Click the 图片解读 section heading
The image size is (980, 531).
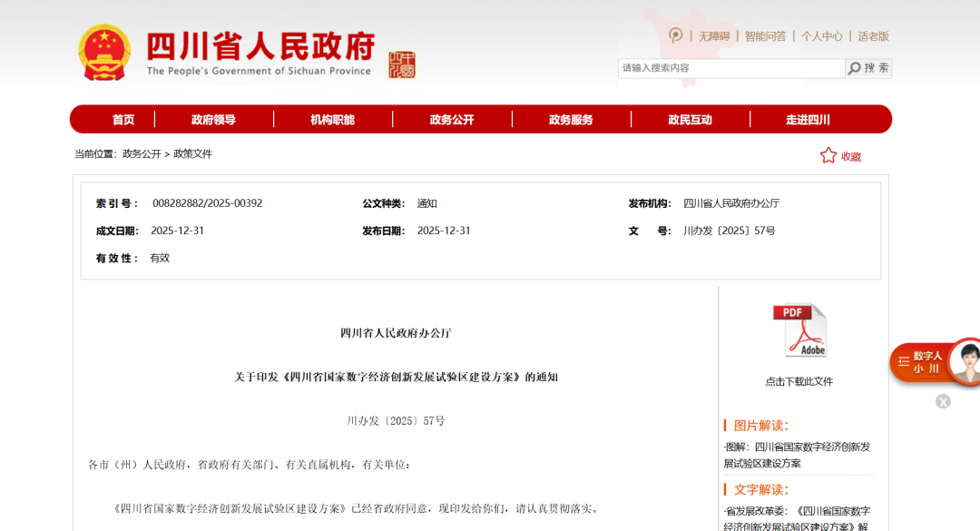pos(761,426)
